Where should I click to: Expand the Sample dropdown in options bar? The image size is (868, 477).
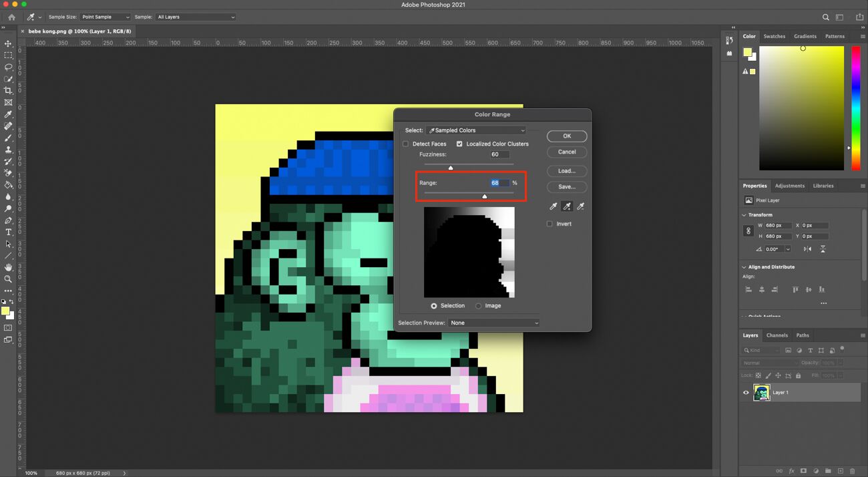pos(196,17)
